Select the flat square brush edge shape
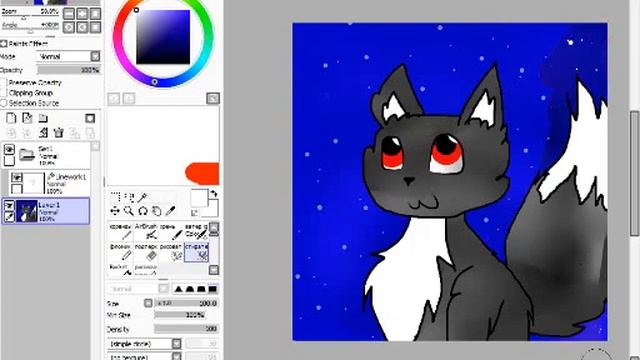Viewport: 640px width, 360px height. [x=213, y=289]
